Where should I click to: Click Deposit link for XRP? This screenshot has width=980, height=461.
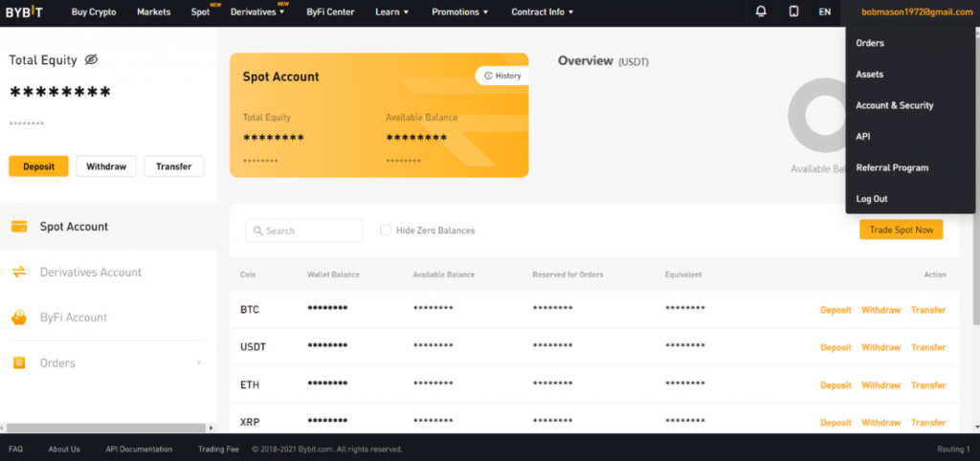tap(835, 423)
